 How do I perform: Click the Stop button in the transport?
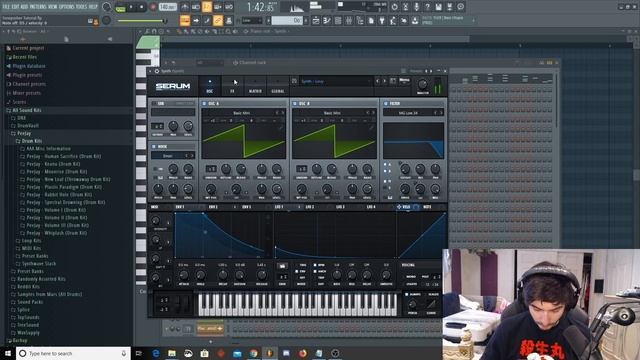(142, 7)
